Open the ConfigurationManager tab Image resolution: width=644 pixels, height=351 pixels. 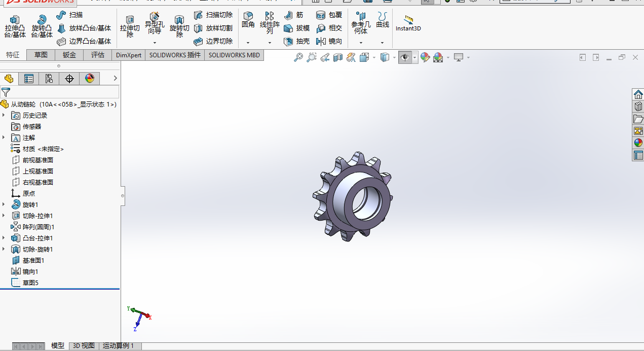point(49,79)
